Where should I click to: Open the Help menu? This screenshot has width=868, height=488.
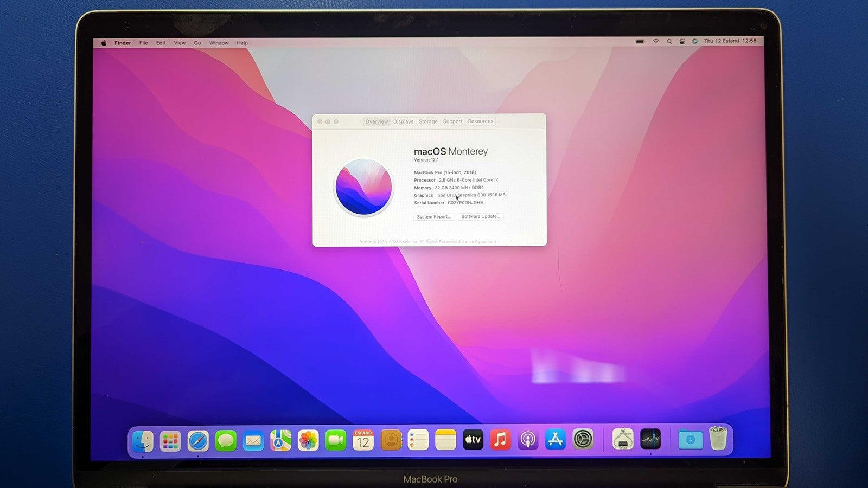coord(242,43)
